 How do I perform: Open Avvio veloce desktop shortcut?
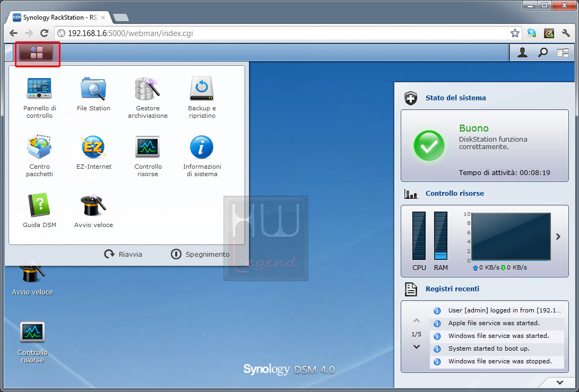(x=32, y=279)
